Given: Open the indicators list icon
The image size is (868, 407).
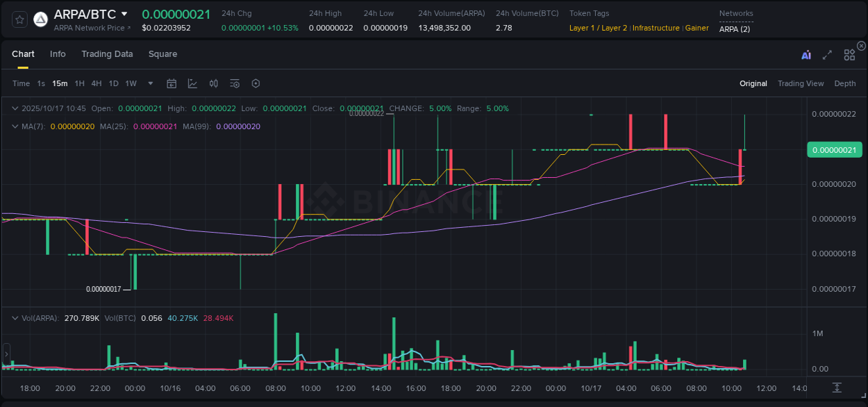Looking at the screenshot, I should tap(234, 83).
